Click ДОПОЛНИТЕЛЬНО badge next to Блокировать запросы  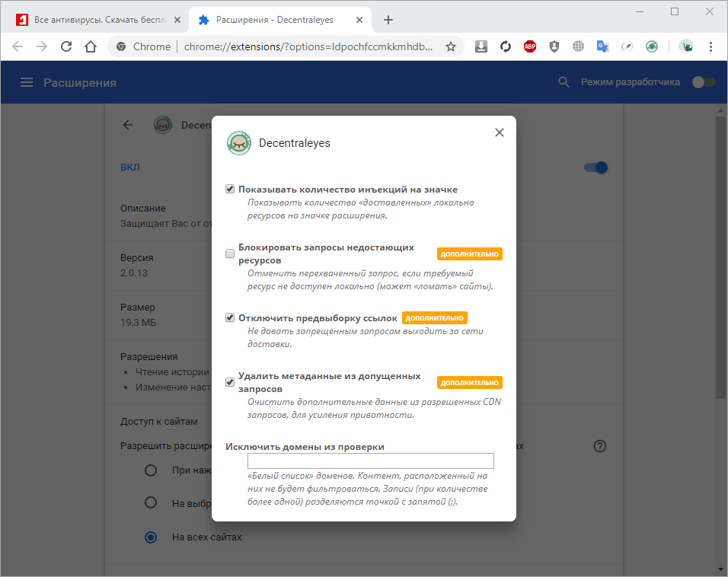pos(469,254)
